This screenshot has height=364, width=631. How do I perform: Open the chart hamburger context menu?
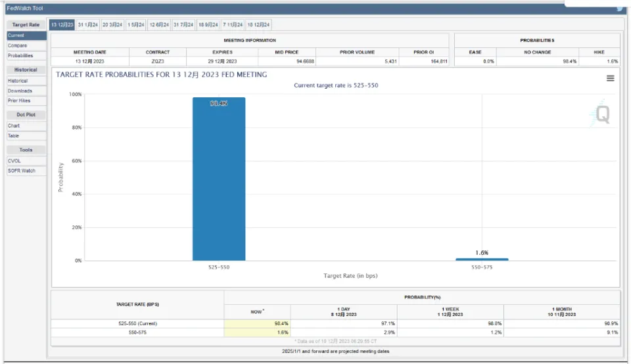pyautogui.click(x=610, y=78)
